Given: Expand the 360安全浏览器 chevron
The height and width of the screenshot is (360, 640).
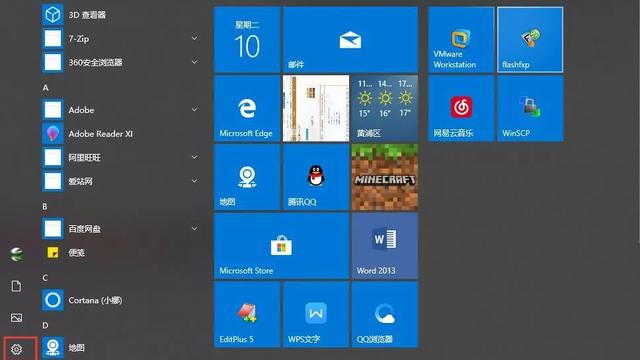Looking at the screenshot, I should pyautogui.click(x=194, y=62).
